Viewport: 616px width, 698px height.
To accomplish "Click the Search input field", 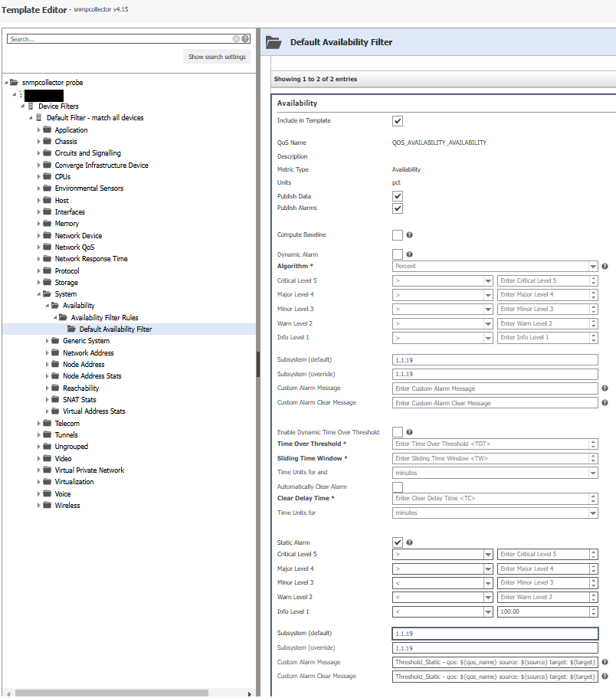I will tap(119, 38).
